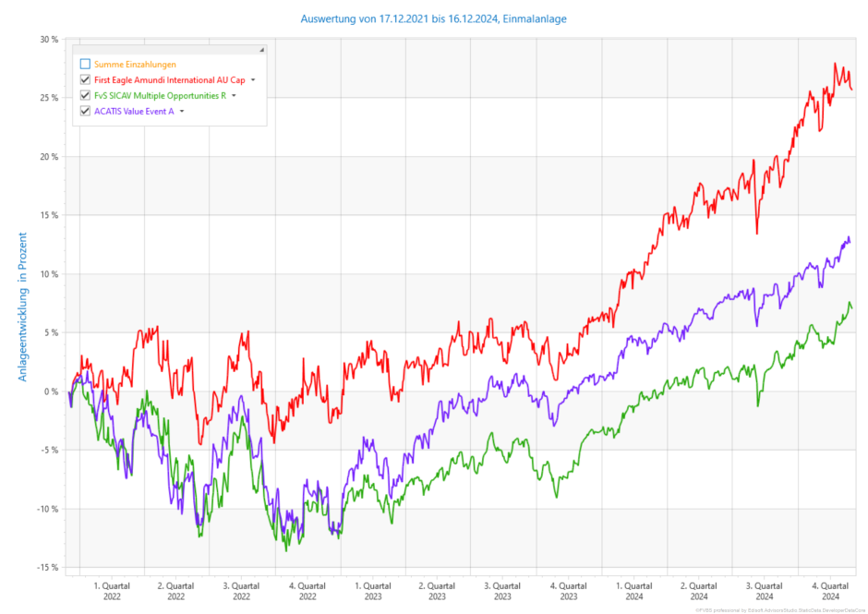Click the -15 % y-axis label
Screen dimensions: 868x614
(x=48, y=567)
